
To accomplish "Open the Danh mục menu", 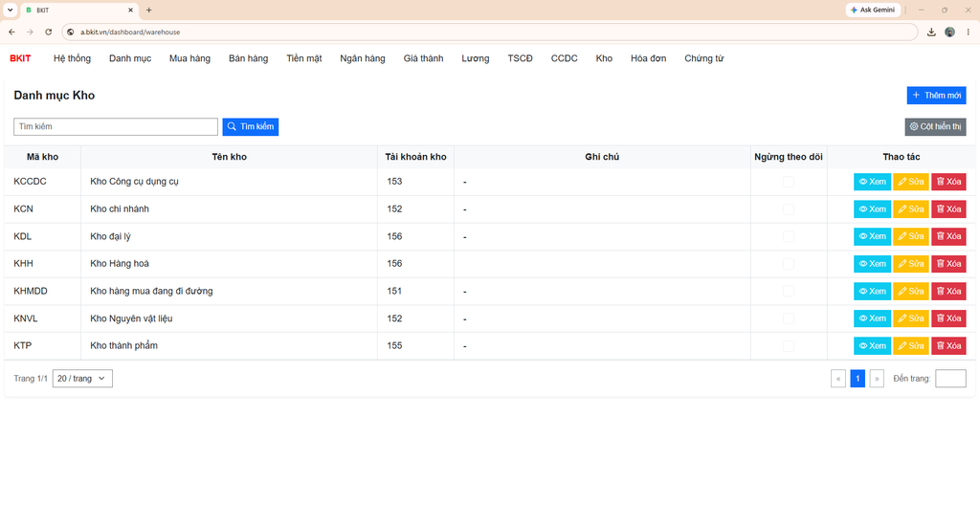I will (x=130, y=58).
